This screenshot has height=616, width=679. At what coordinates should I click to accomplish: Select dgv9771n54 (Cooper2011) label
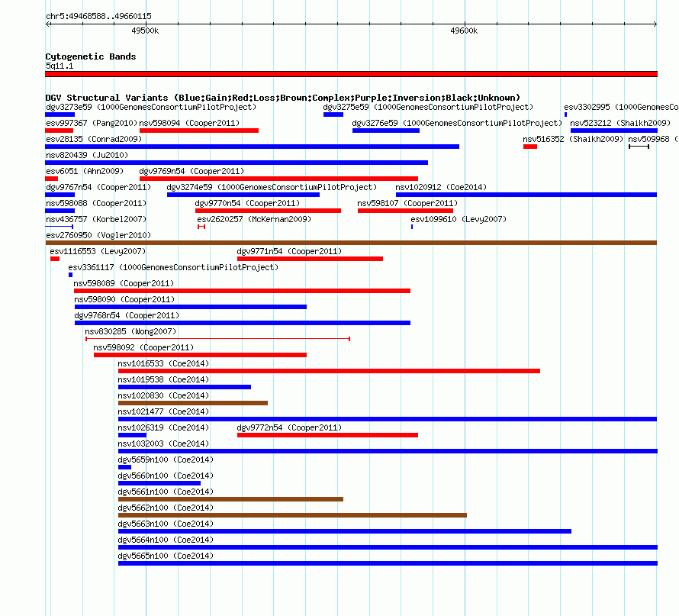coord(289,251)
